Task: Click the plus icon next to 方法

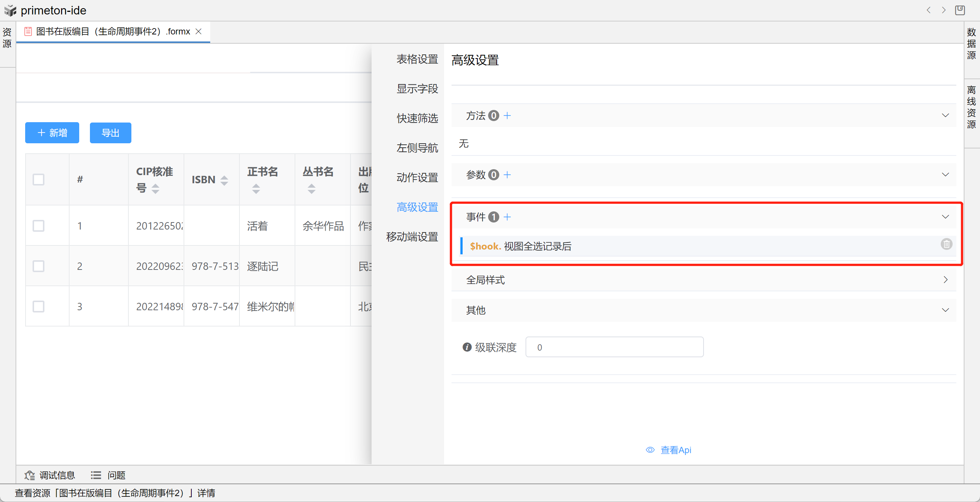Action: [x=507, y=116]
